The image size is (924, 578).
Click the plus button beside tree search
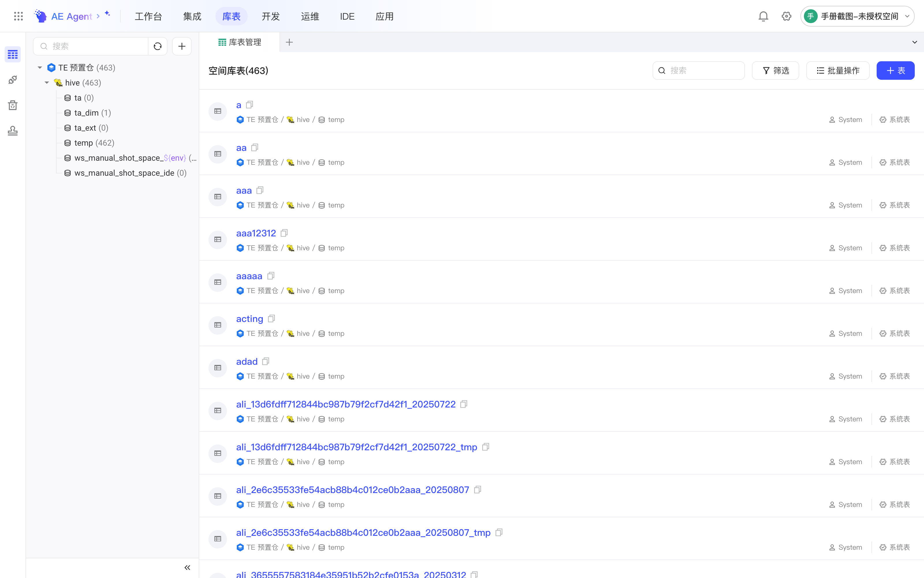pyautogui.click(x=182, y=46)
